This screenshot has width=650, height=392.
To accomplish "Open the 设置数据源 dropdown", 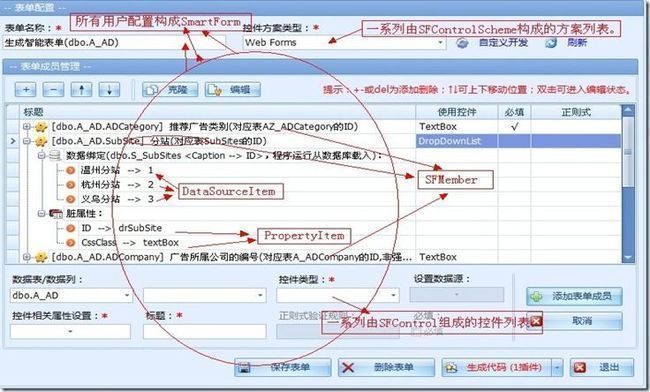I will pos(456,295).
